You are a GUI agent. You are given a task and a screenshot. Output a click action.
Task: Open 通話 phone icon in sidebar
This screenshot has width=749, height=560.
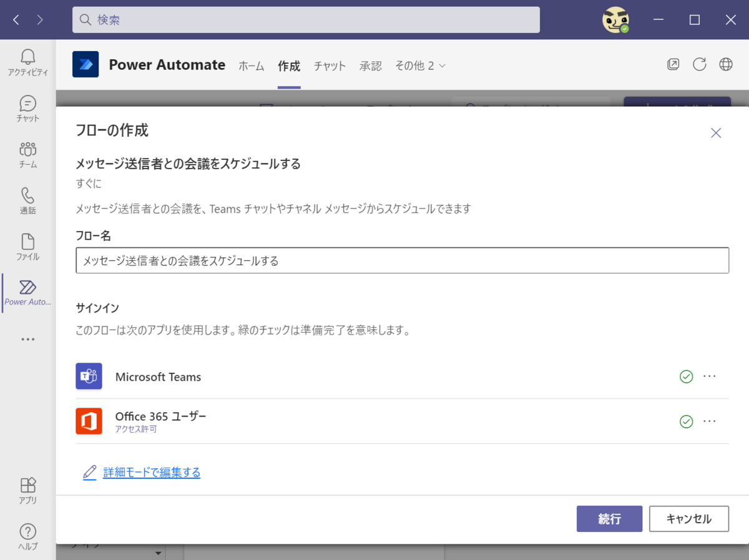coord(27,201)
